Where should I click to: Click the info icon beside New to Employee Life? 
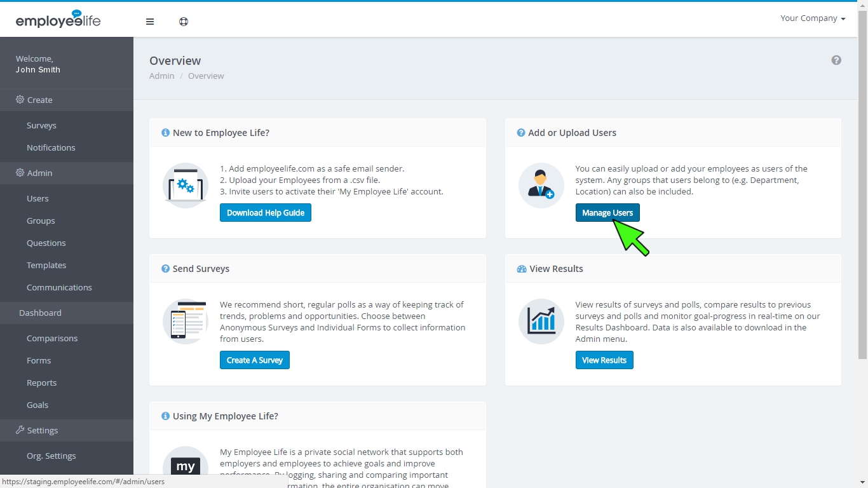(x=166, y=133)
